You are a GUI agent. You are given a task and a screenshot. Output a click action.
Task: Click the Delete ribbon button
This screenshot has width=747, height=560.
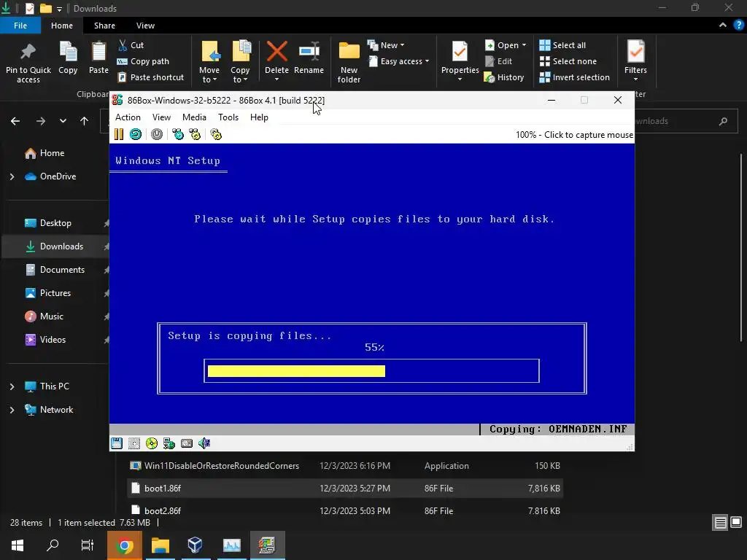pos(276,61)
